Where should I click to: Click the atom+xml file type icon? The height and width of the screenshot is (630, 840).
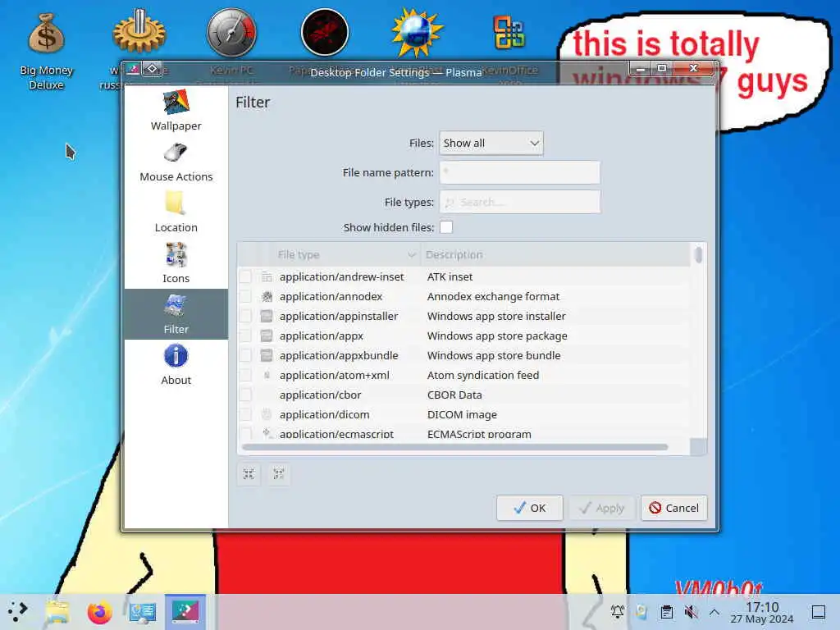(x=267, y=375)
